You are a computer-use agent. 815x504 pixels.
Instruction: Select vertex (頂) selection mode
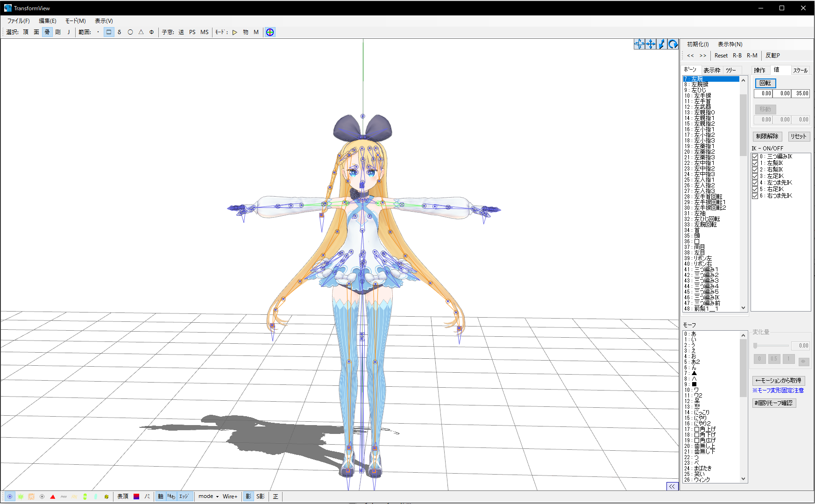[26, 32]
